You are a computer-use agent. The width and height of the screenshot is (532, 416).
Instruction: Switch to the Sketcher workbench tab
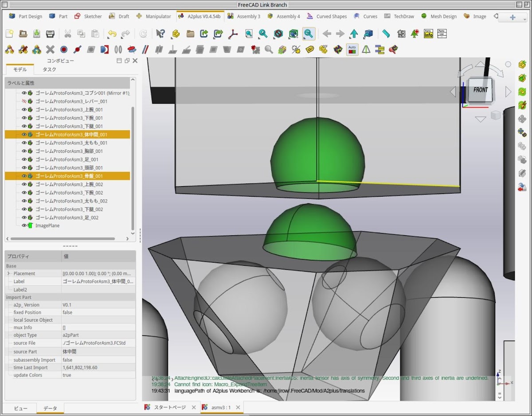(x=88, y=16)
